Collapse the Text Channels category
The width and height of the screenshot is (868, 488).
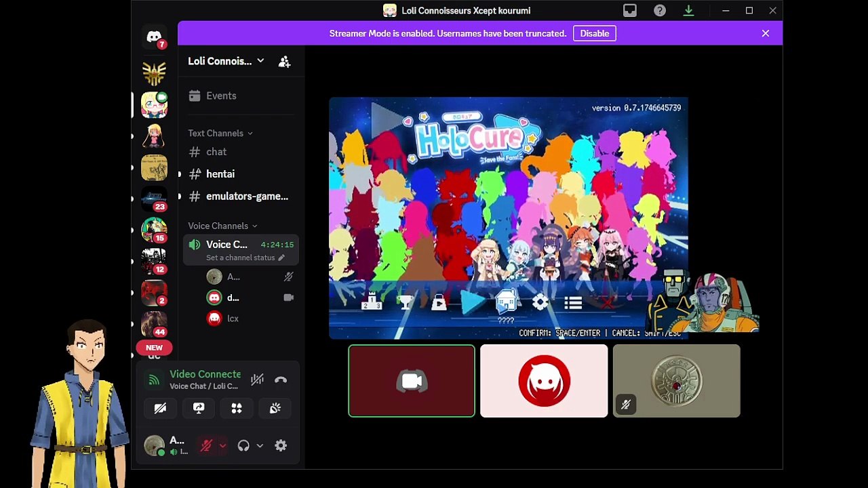220,133
